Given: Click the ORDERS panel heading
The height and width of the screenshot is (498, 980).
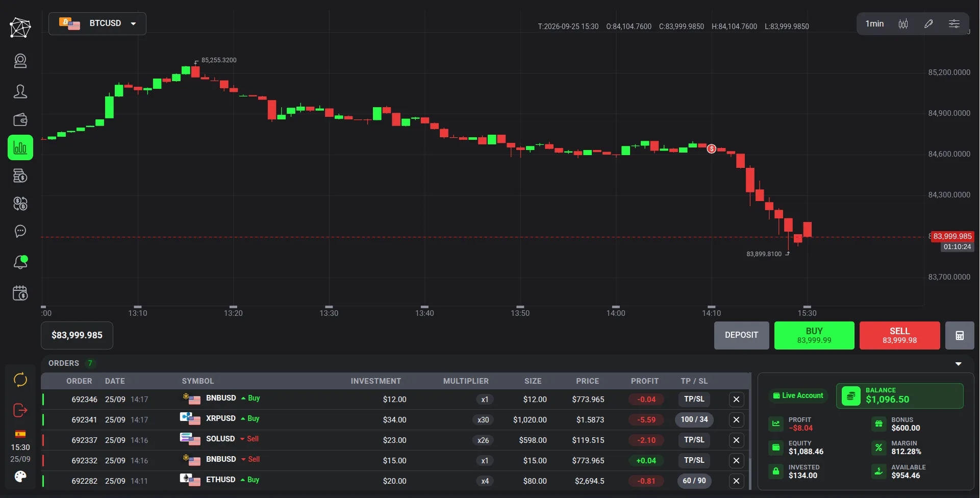Looking at the screenshot, I should (x=64, y=363).
